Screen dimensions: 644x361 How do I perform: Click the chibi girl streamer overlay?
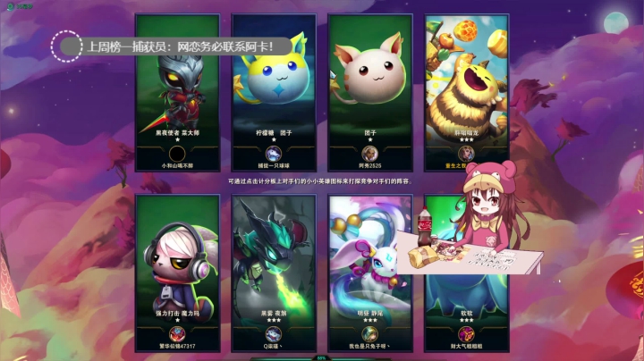(470, 217)
